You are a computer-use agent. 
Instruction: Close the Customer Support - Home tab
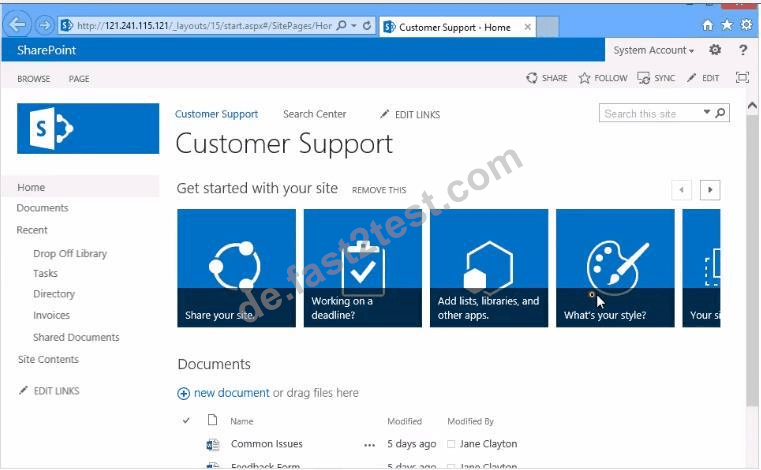[x=528, y=27]
